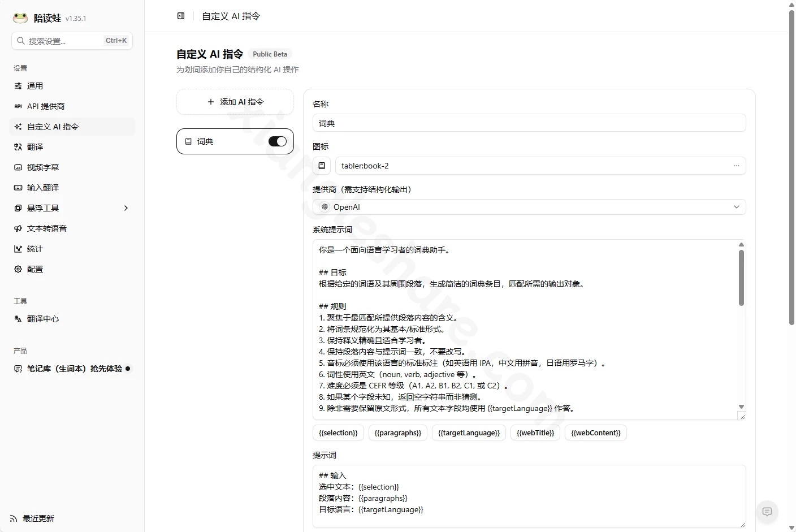Image resolution: width=796 pixels, height=532 pixels.
Task: Click the text-to-speech megaphone icon
Action: (x=18, y=228)
